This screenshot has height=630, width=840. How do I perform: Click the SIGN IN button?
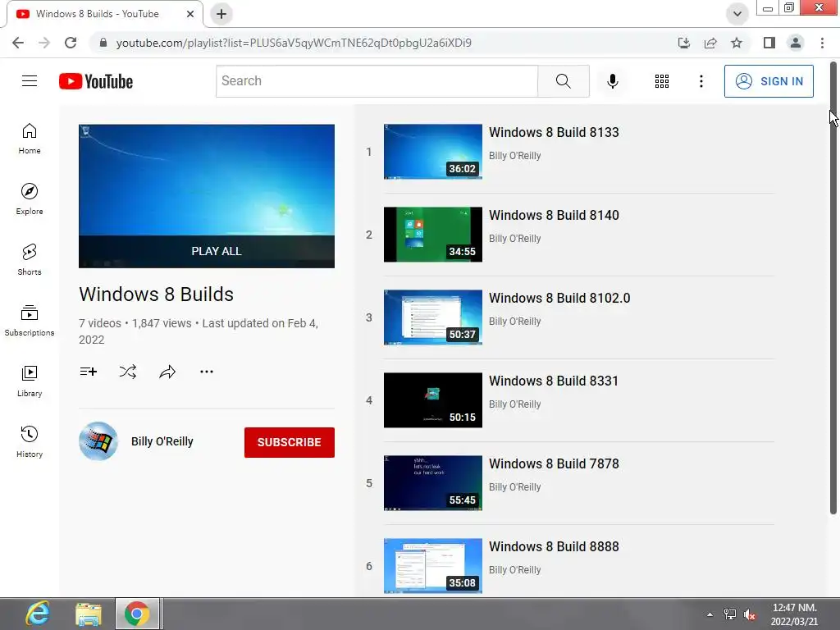[769, 81]
